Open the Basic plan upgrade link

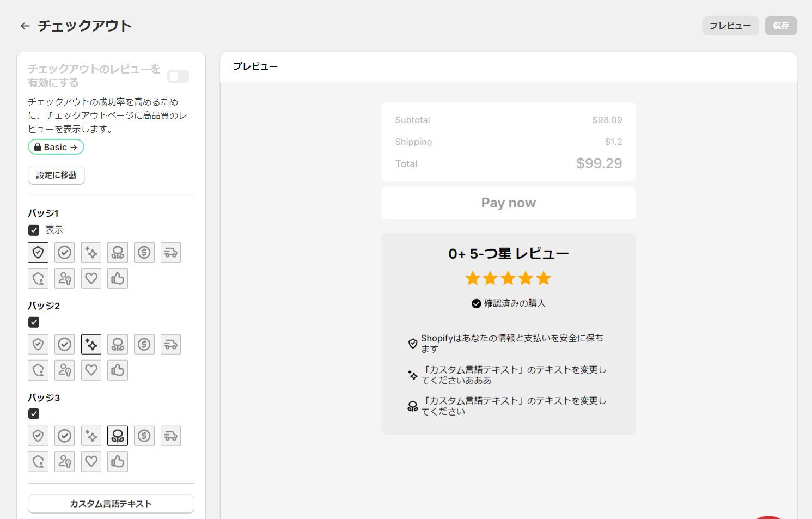pyautogui.click(x=56, y=147)
